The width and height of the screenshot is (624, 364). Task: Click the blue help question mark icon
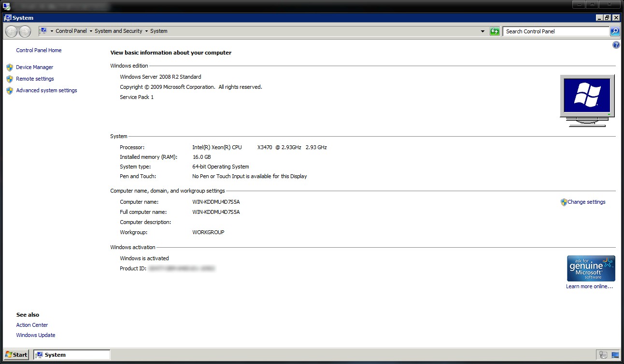click(616, 45)
